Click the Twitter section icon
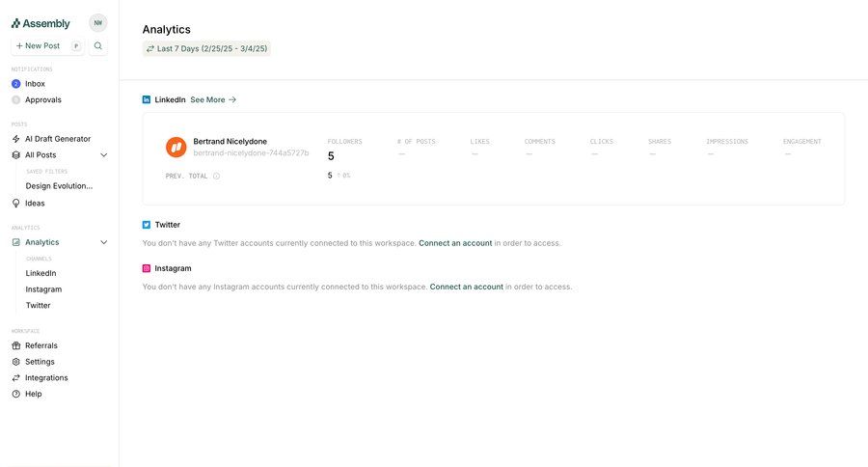868x467 pixels. coord(147,225)
